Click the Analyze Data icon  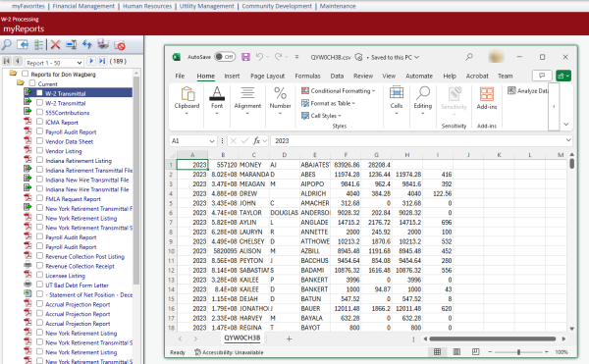(x=511, y=91)
